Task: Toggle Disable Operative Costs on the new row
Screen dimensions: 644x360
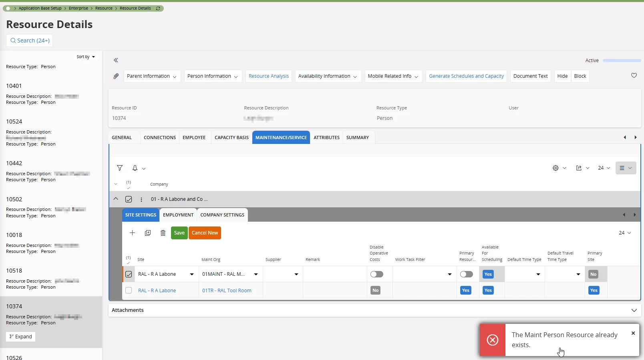Action: coord(377,274)
